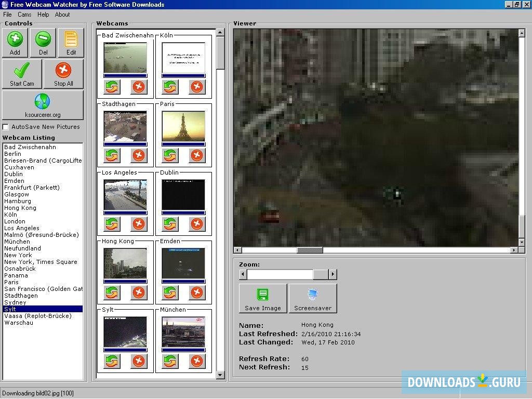This screenshot has height=399, width=532.
Task: Click Webcams panel scroll up arrow
Action: click(220, 33)
